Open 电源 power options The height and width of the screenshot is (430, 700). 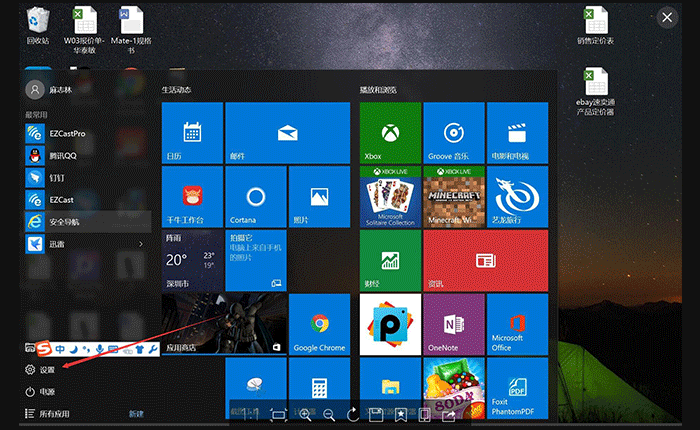click(46, 392)
